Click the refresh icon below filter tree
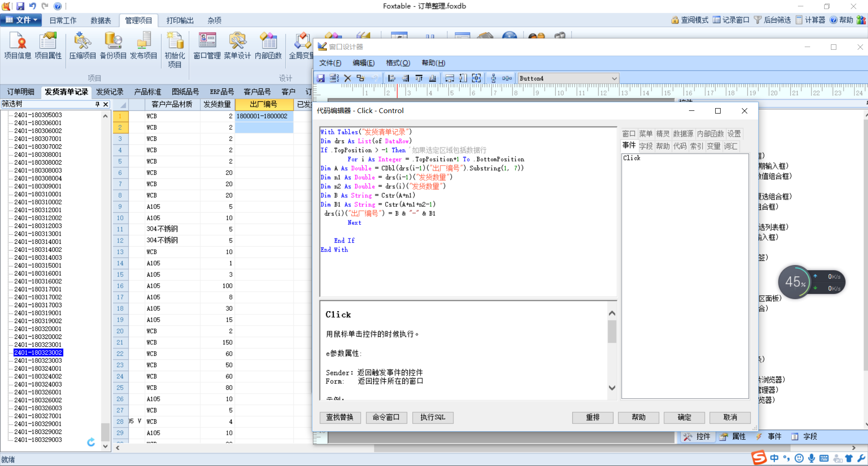 pyautogui.click(x=91, y=442)
